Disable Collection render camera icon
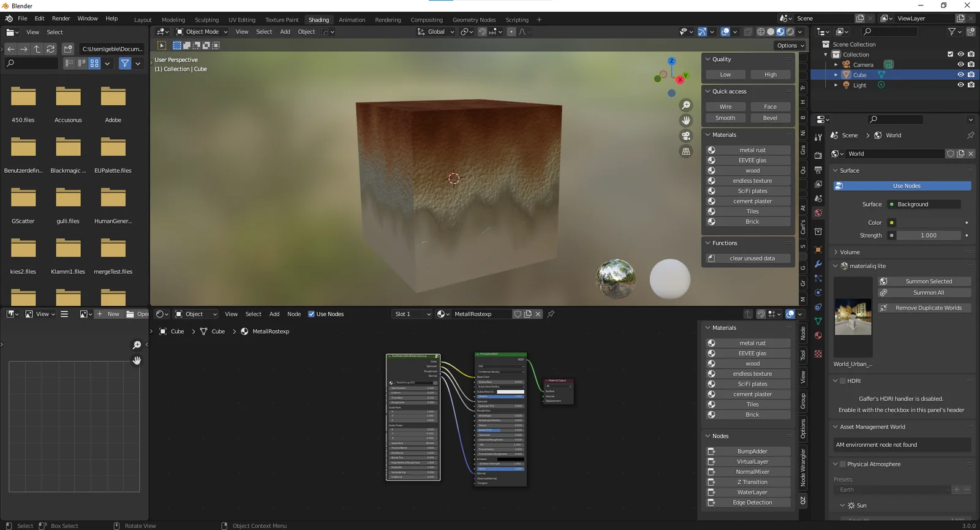Image resolution: width=980 pixels, height=530 pixels. (971, 54)
